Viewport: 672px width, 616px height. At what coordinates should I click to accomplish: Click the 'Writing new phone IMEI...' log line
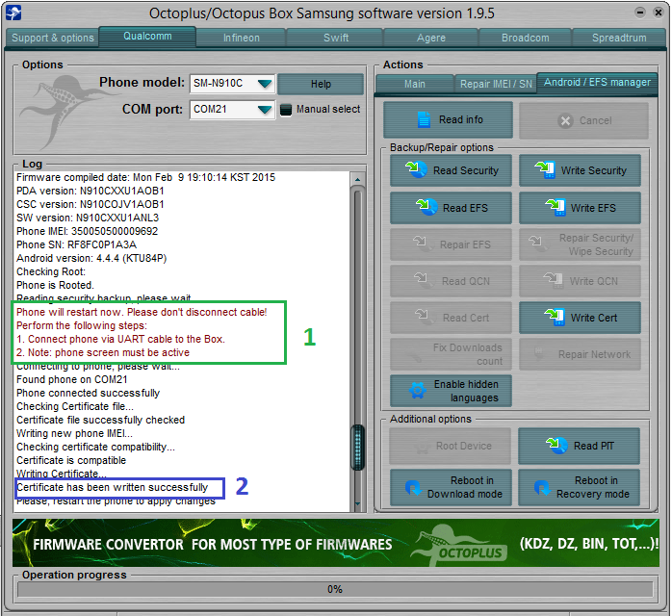point(74,433)
